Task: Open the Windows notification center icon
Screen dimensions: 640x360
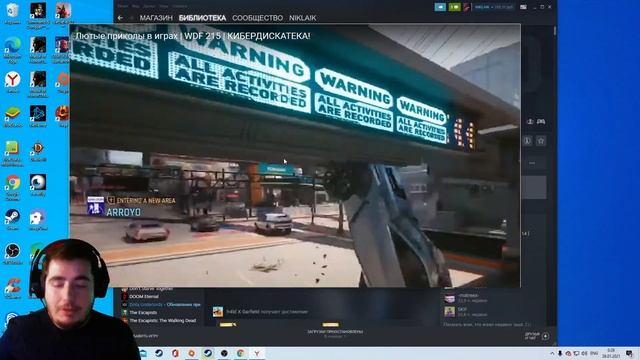Action: tap(630, 353)
